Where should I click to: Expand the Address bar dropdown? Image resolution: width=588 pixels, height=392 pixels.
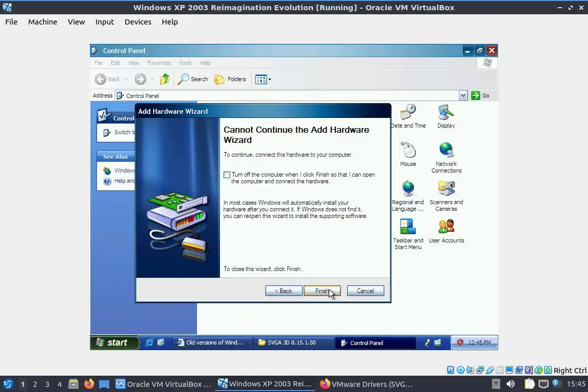(463, 95)
